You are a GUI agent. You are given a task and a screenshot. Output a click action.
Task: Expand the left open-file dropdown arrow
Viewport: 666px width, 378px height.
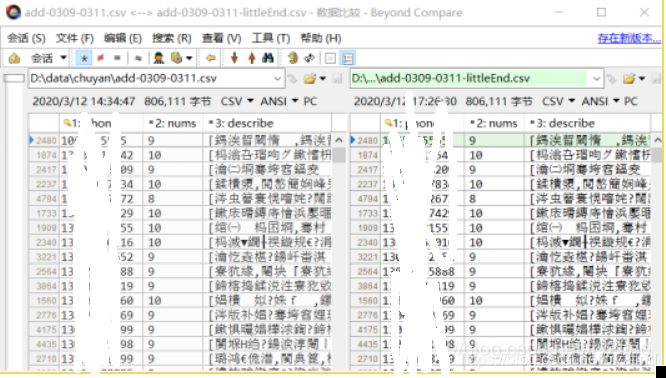323,79
